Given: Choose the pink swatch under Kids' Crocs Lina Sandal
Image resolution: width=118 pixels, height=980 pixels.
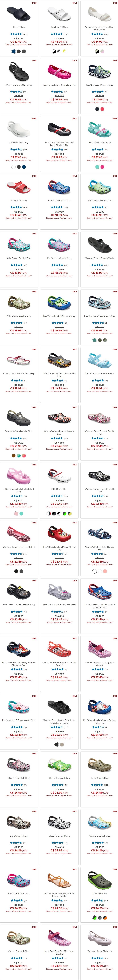Looking at the screenshot, I should [x=102, y=167].
